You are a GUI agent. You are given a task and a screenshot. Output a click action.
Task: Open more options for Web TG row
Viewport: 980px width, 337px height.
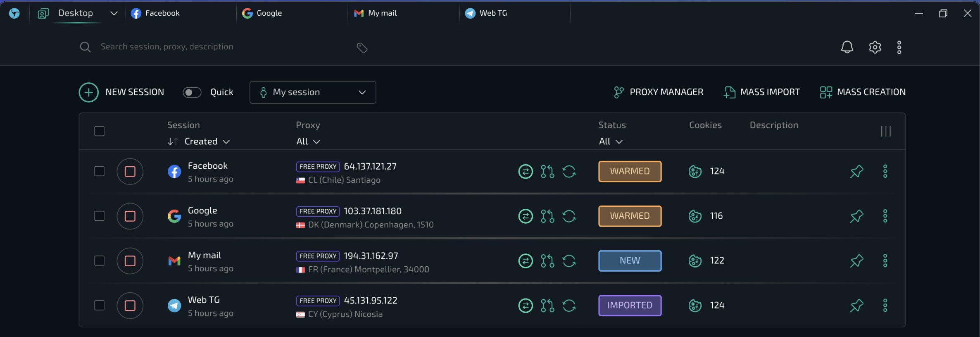click(885, 305)
